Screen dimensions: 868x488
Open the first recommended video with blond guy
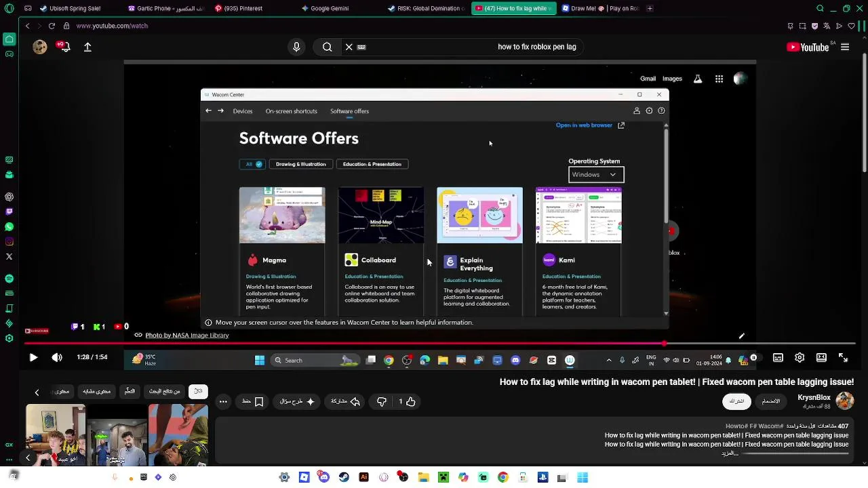coord(56,434)
